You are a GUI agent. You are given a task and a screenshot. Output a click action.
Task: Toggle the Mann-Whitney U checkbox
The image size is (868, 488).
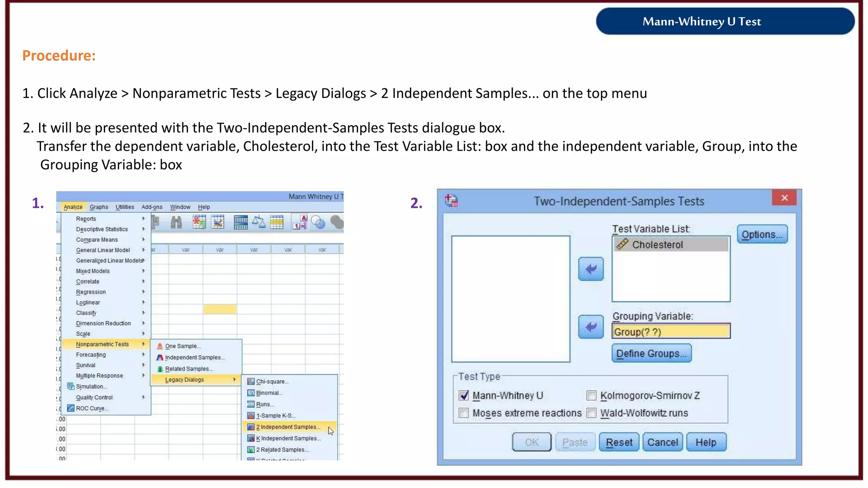464,396
